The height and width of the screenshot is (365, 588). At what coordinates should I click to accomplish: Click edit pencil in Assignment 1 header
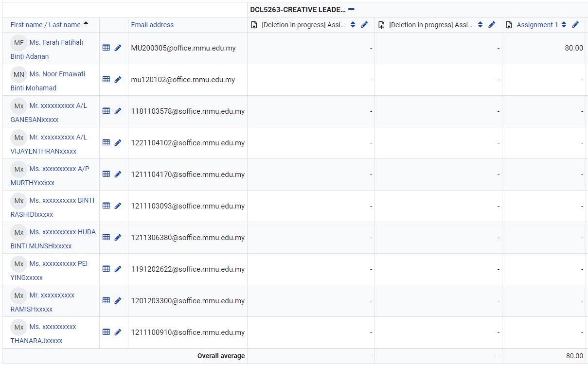tap(575, 25)
